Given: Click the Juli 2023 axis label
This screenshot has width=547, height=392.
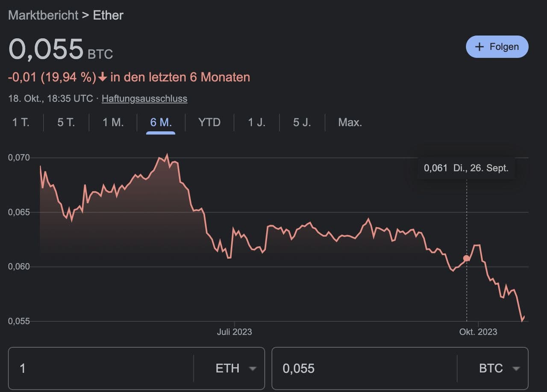Looking at the screenshot, I should [234, 332].
